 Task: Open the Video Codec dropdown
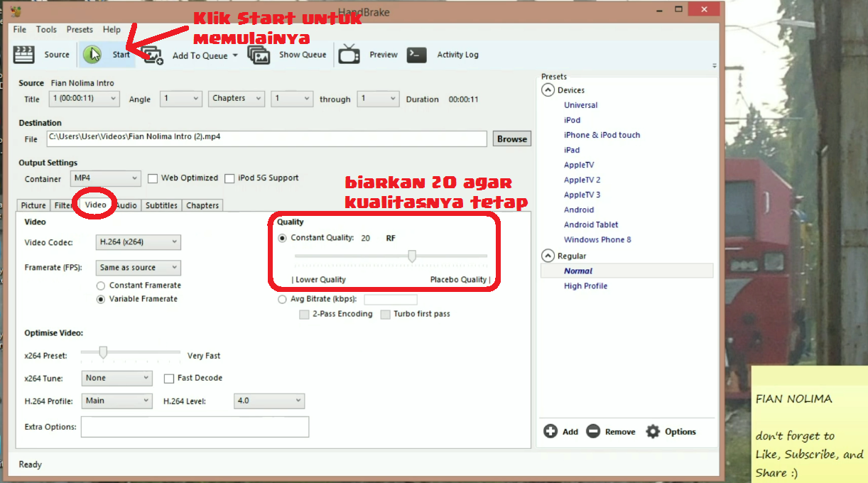point(139,242)
